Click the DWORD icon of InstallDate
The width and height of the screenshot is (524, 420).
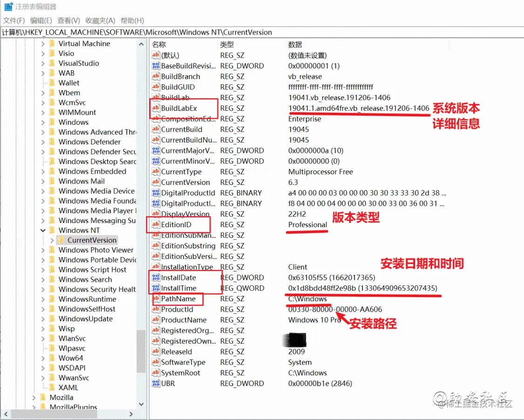pyautogui.click(x=156, y=278)
